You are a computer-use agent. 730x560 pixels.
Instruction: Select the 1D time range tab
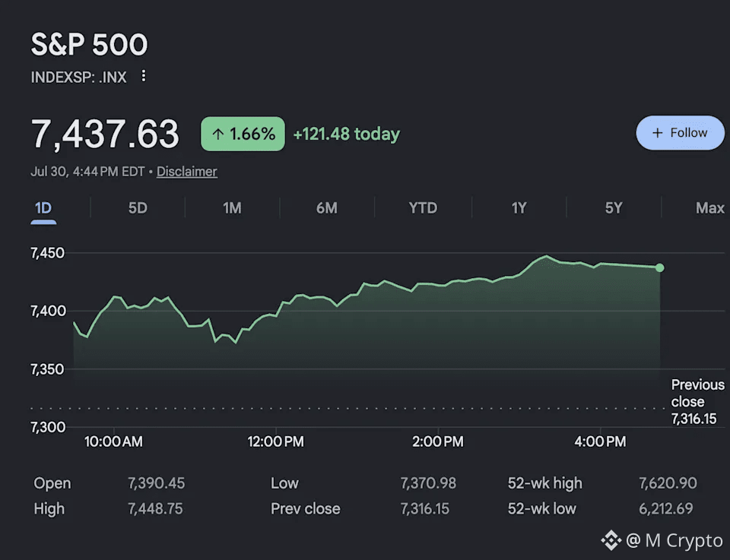43,208
